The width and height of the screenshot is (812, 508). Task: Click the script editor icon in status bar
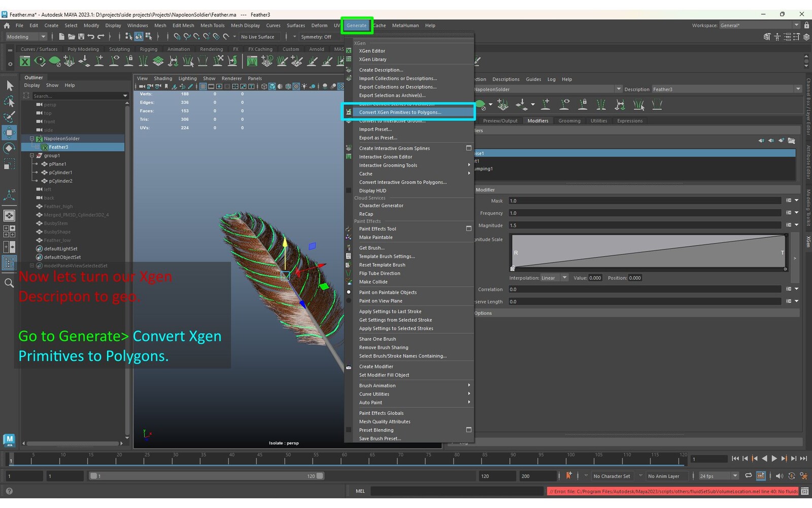point(804,491)
